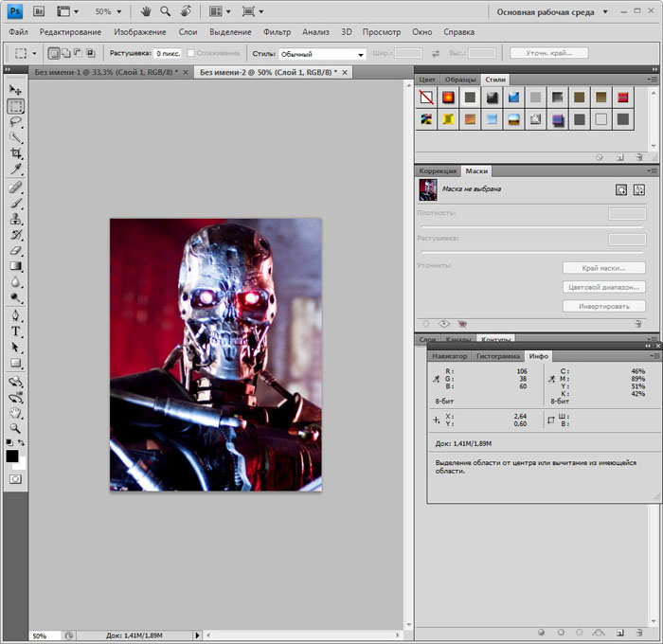The width and height of the screenshot is (663, 644).
Task: Pick the Eyedropper tool
Action: (15, 170)
